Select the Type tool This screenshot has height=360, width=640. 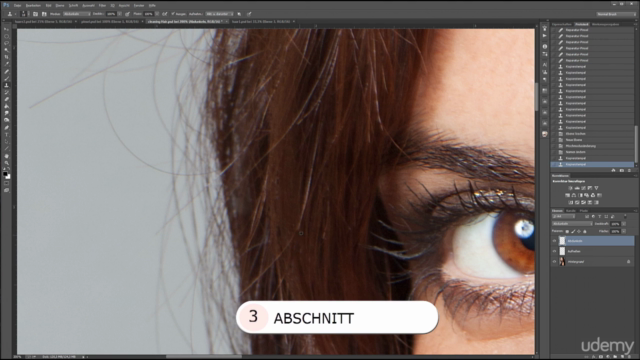[7, 135]
